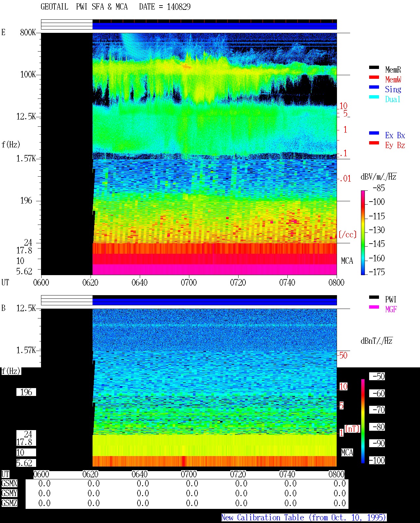The height and width of the screenshot is (523, 420).
Task: Click the '-175' value on the E color scale
Action: pos(377,272)
